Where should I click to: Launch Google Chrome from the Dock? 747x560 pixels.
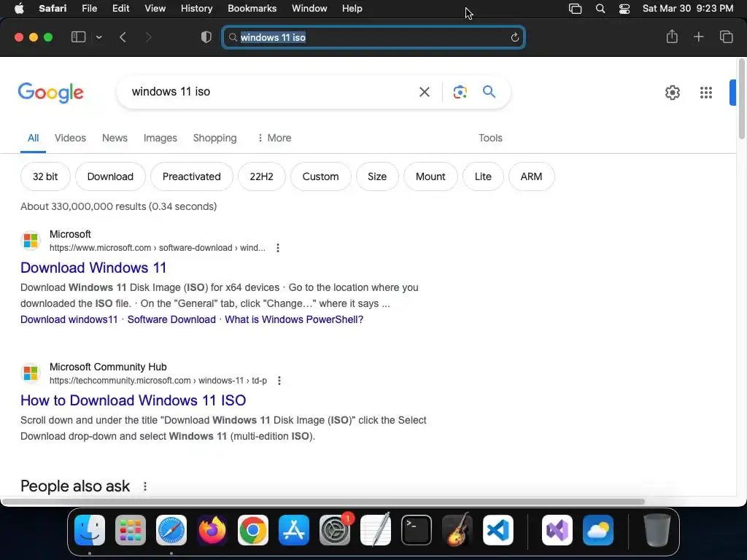coord(253,530)
